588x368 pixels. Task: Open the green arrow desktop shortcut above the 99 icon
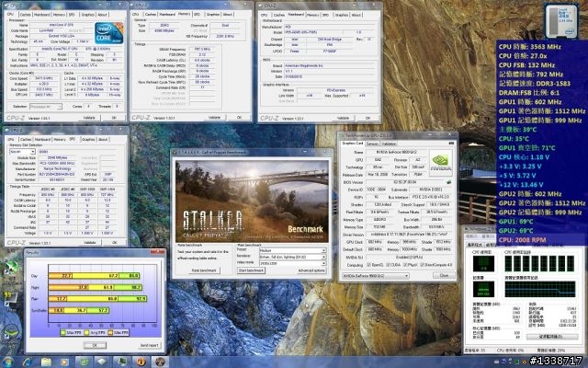tap(10, 269)
